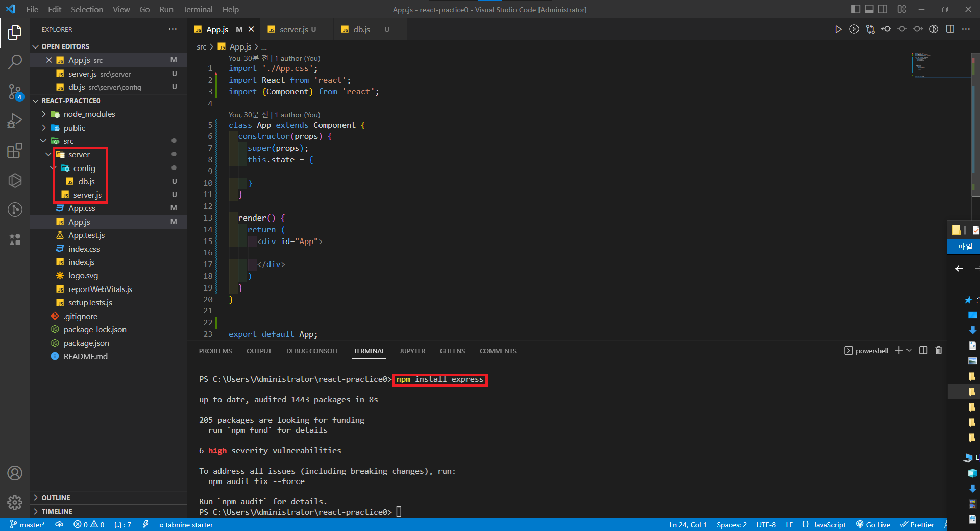
Task: Change end of line sequence LF
Action: tap(789, 525)
